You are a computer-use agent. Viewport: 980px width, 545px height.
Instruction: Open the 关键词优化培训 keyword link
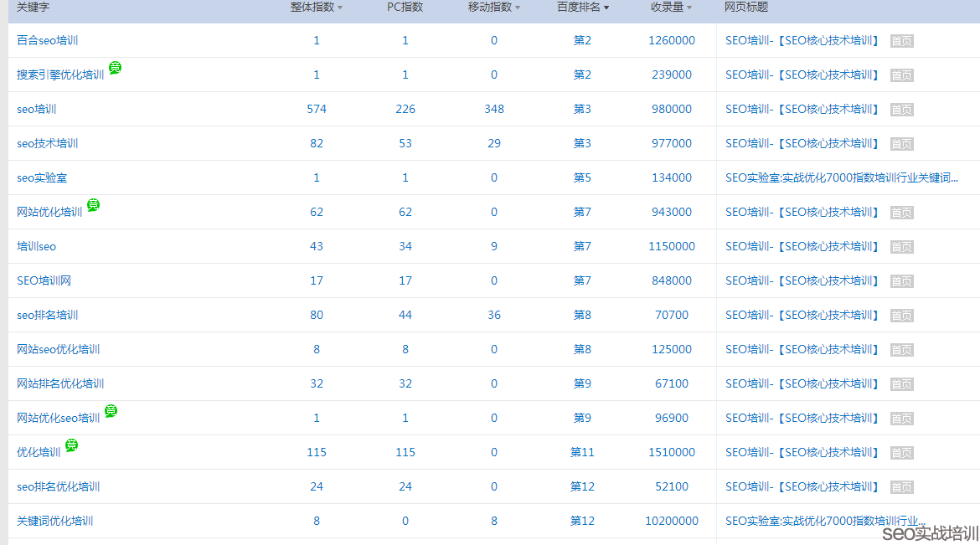[x=54, y=521]
